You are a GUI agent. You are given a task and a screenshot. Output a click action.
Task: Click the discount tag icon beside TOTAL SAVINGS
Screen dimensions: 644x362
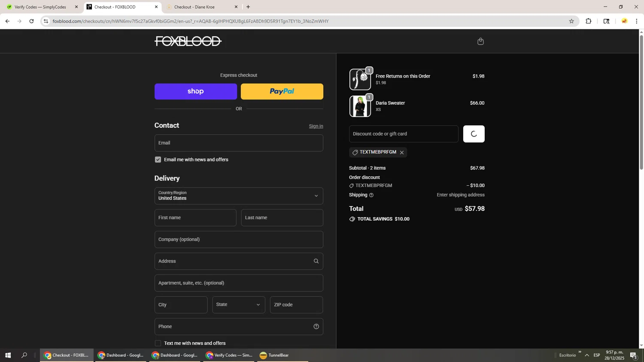click(x=352, y=219)
